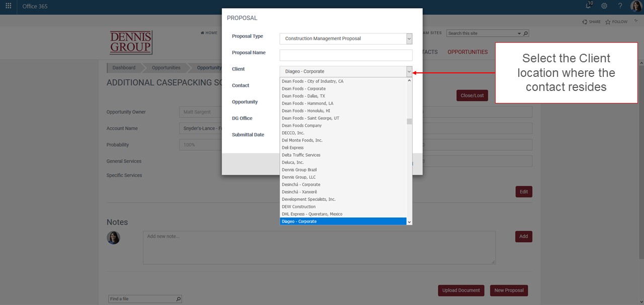Click the Office 365 title link
This screenshot has width=644, height=305.
coord(35,7)
